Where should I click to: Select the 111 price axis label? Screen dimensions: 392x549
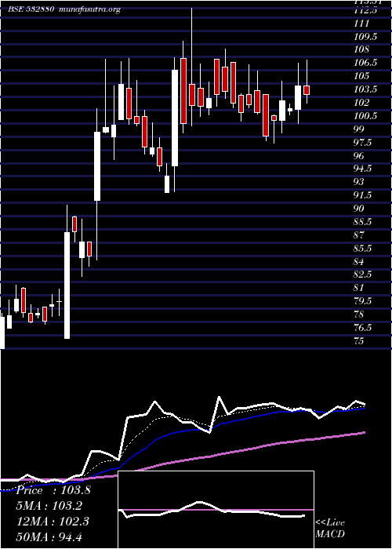coord(361,24)
